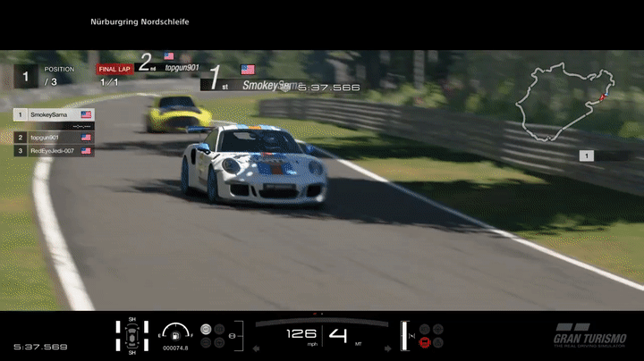Select RedEyeJedi-007 row in the leaderboard

click(54, 150)
